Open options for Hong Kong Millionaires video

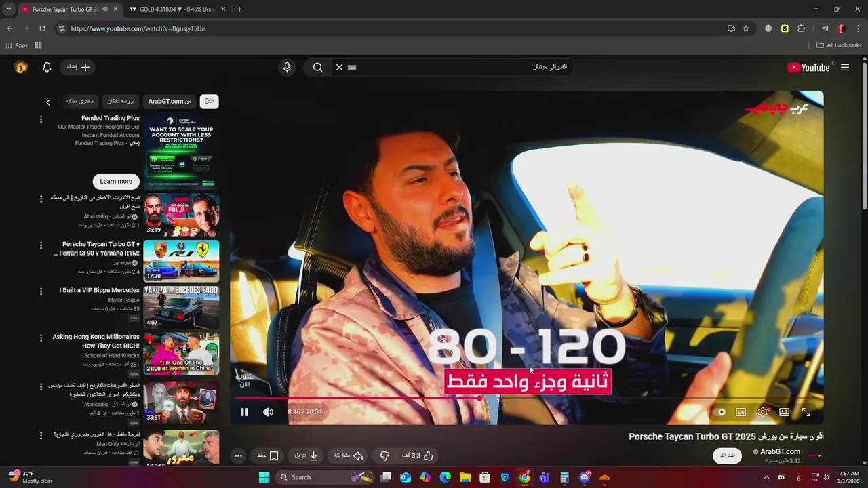coord(41,338)
